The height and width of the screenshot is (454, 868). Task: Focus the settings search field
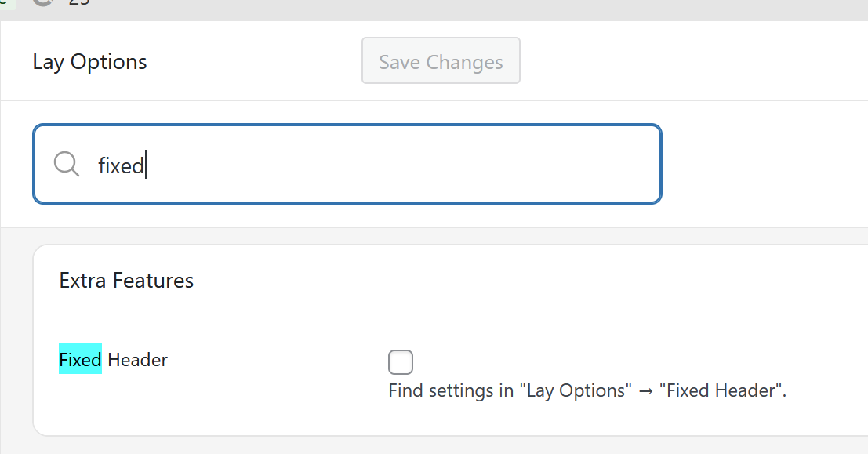click(392, 164)
